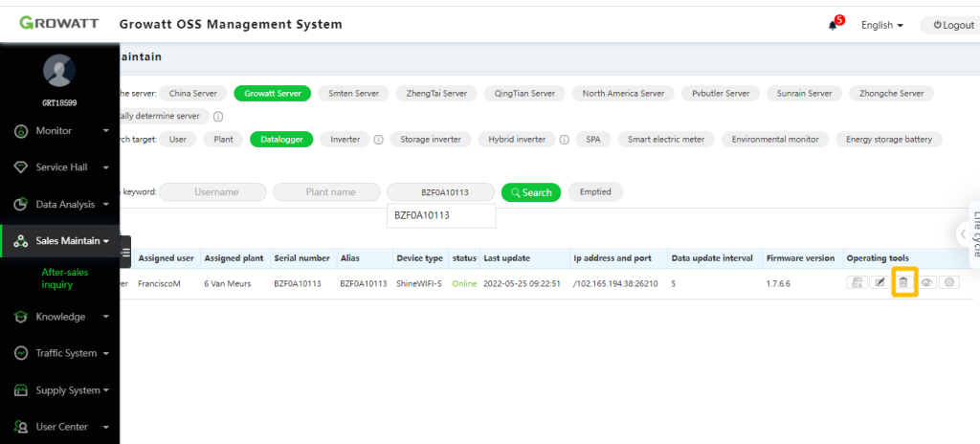The height and width of the screenshot is (444, 980).
Task: Choose Environmental monitor as search target
Action: click(x=775, y=140)
